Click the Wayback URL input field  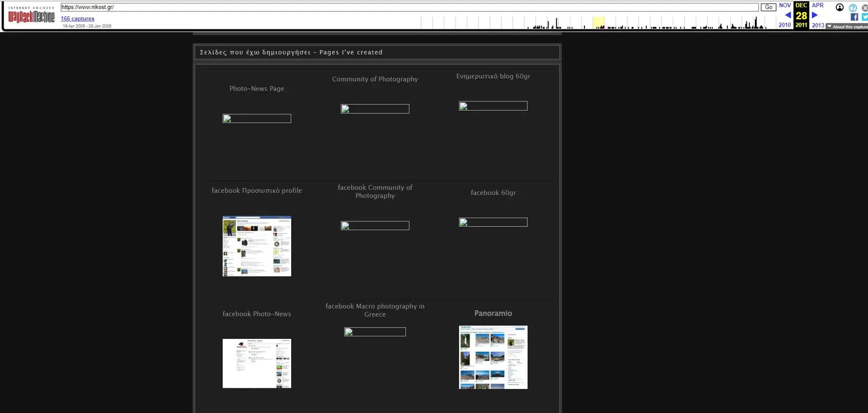410,7
